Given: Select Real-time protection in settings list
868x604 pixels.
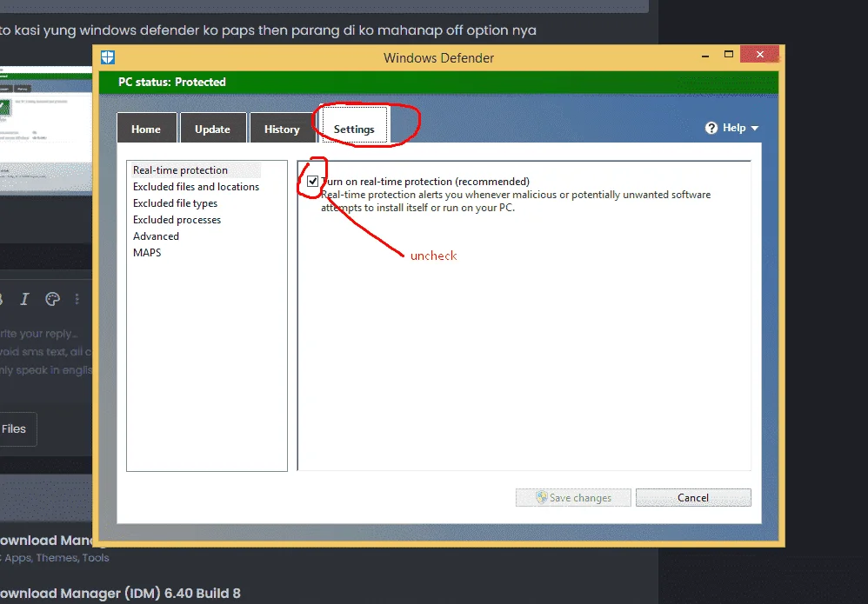Looking at the screenshot, I should point(180,170).
